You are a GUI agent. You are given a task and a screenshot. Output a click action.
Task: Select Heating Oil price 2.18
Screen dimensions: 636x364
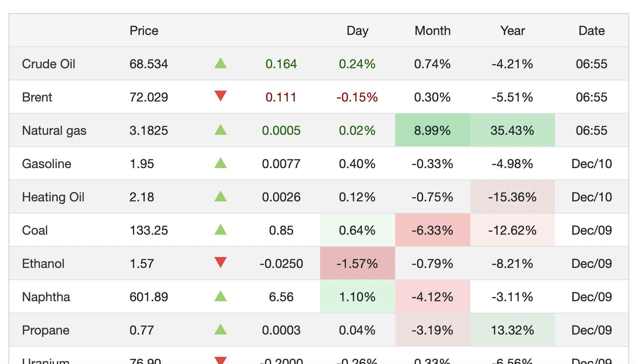(x=142, y=197)
